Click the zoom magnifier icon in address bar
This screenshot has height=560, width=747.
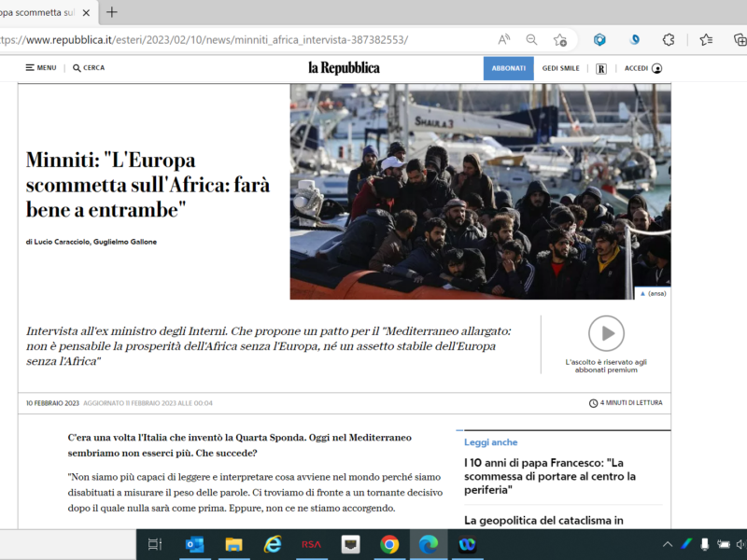(531, 39)
